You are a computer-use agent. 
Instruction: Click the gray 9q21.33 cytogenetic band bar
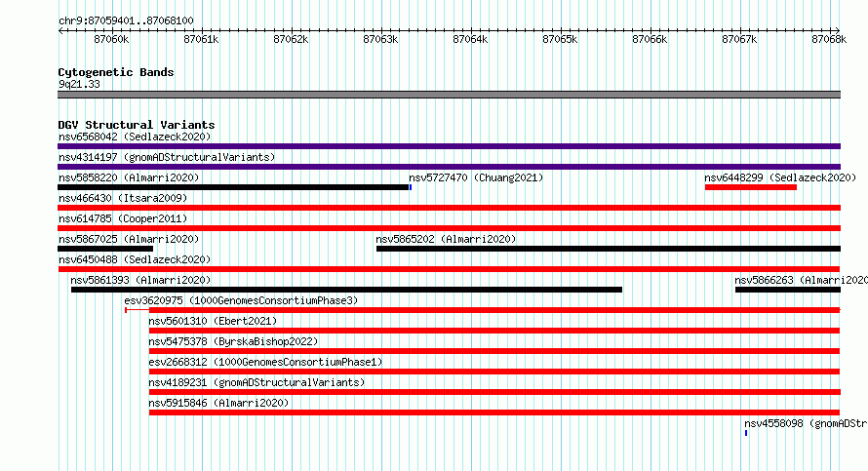tap(449, 95)
